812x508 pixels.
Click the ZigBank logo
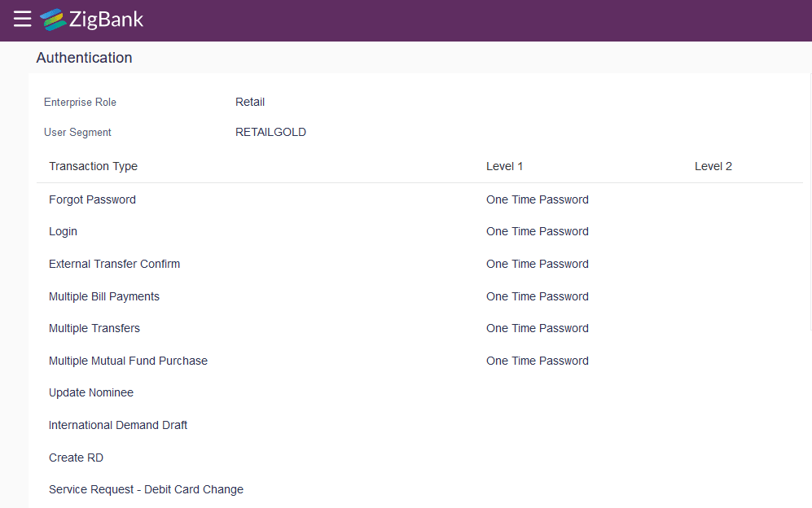coord(91,20)
